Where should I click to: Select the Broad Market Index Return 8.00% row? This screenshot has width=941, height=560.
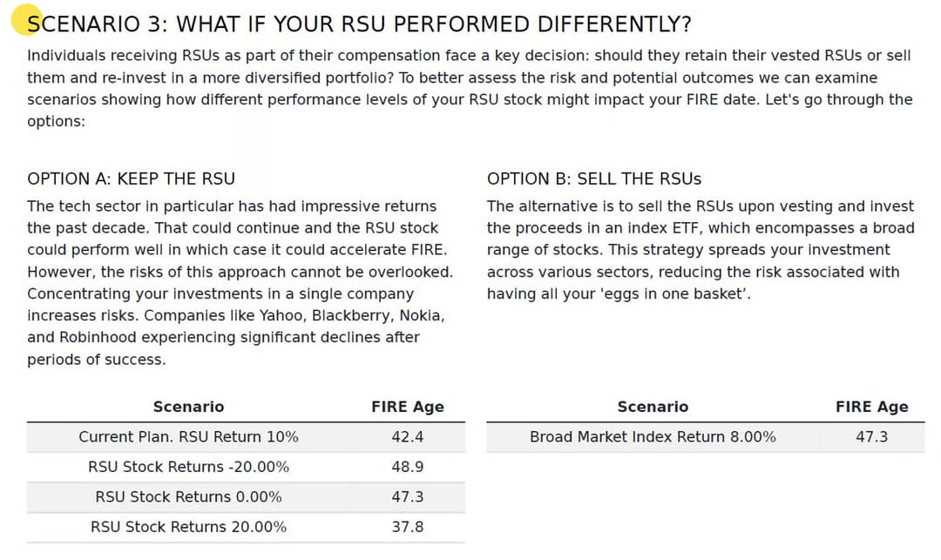[x=653, y=436]
